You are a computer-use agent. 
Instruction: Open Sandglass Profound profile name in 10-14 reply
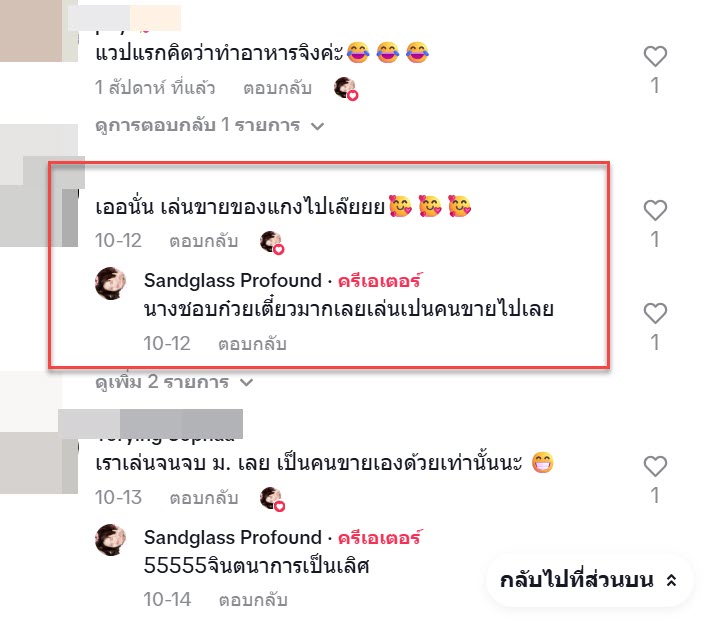(233, 537)
